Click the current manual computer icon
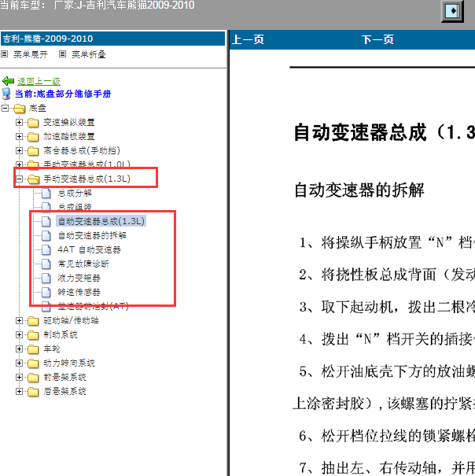Image resolution: width=475 pixels, height=476 pixels. pos(6,94)
